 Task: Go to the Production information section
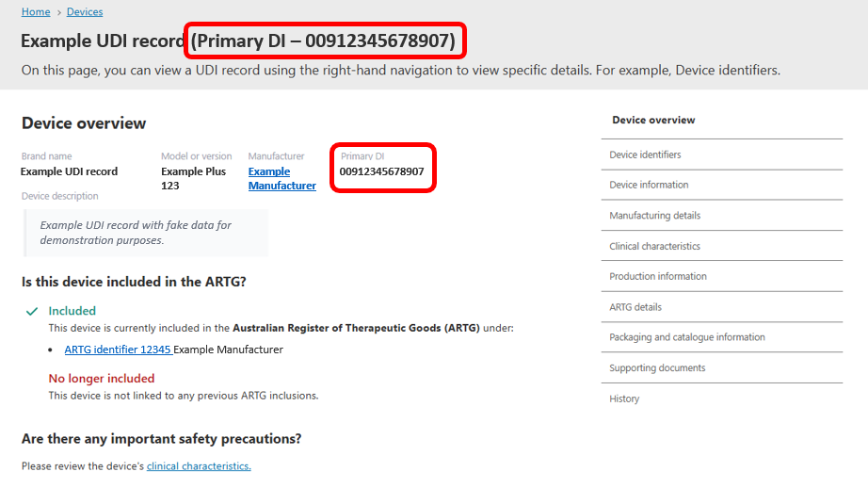(x=657, y=277)
